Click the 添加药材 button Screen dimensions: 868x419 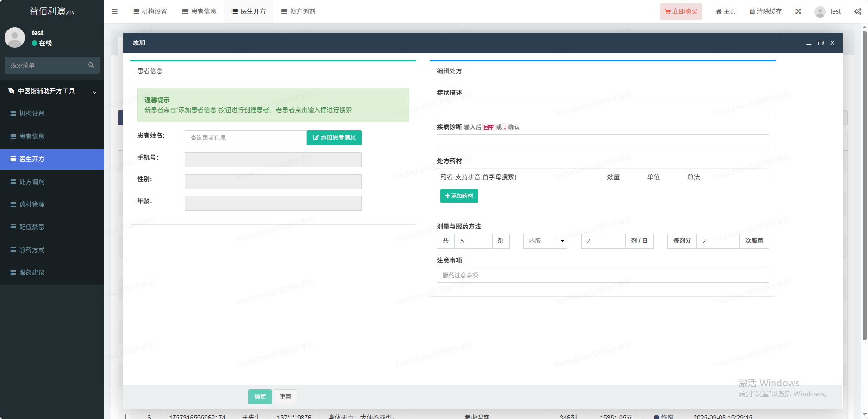[459, 196]
